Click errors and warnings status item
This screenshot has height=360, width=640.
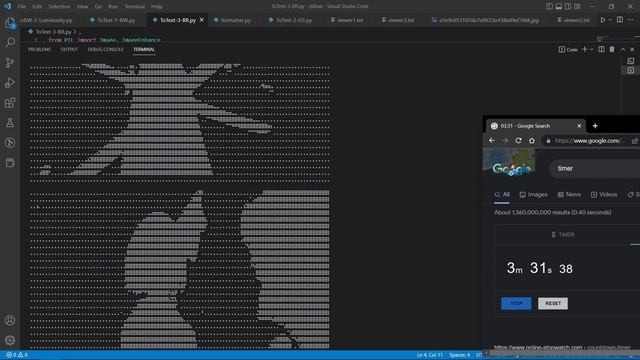tap(17, 355)
